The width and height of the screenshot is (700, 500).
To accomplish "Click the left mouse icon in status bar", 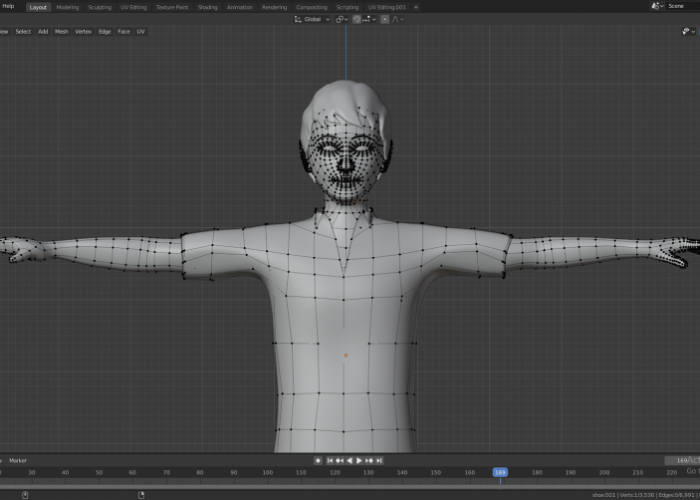I will tap(25, 495).
